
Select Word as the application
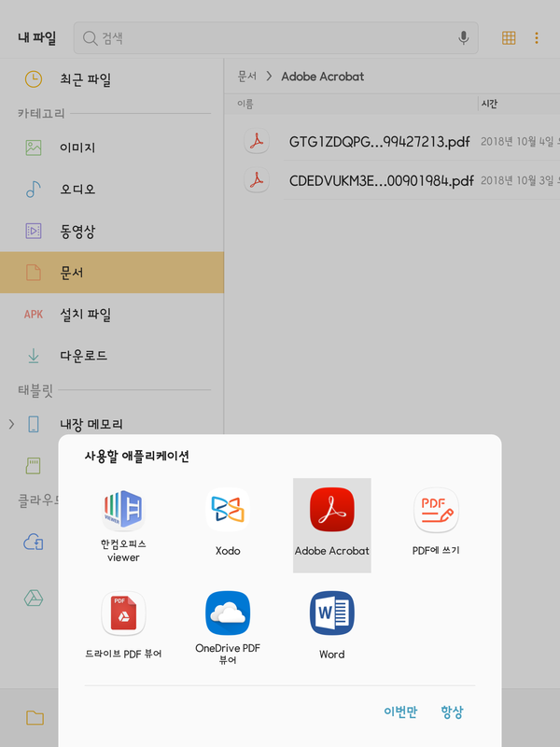point(332,626)
